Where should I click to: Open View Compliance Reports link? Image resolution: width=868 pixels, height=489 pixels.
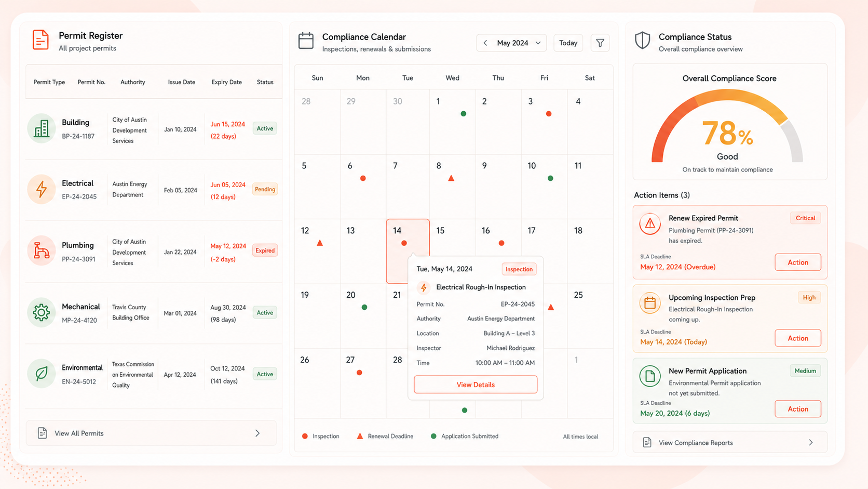click(730, 443)
